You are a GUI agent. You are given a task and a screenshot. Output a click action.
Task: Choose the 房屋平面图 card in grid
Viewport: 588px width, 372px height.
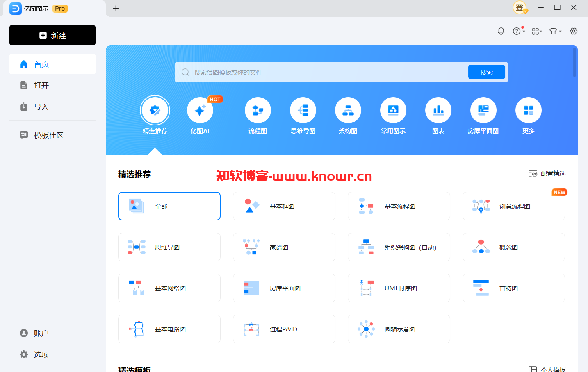(284, 288)
